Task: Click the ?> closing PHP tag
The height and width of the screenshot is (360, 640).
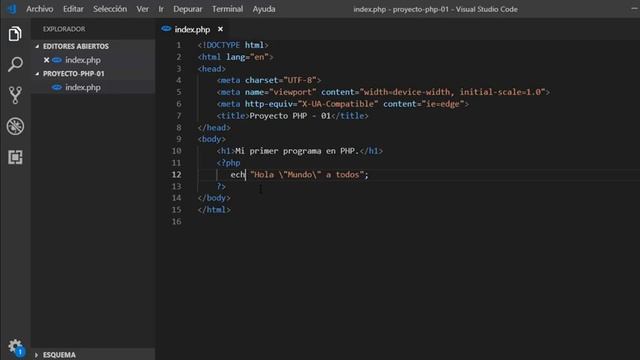Action: coord(221,186)
